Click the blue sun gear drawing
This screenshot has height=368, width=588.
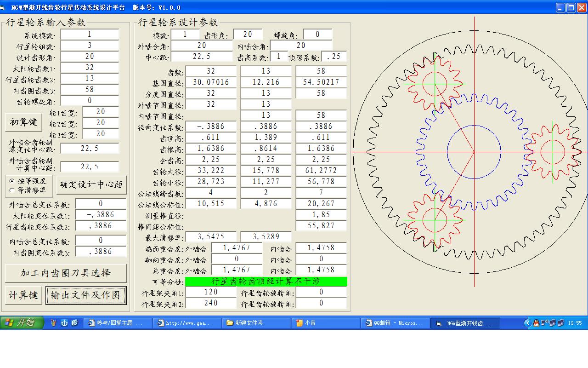(474, 152)
